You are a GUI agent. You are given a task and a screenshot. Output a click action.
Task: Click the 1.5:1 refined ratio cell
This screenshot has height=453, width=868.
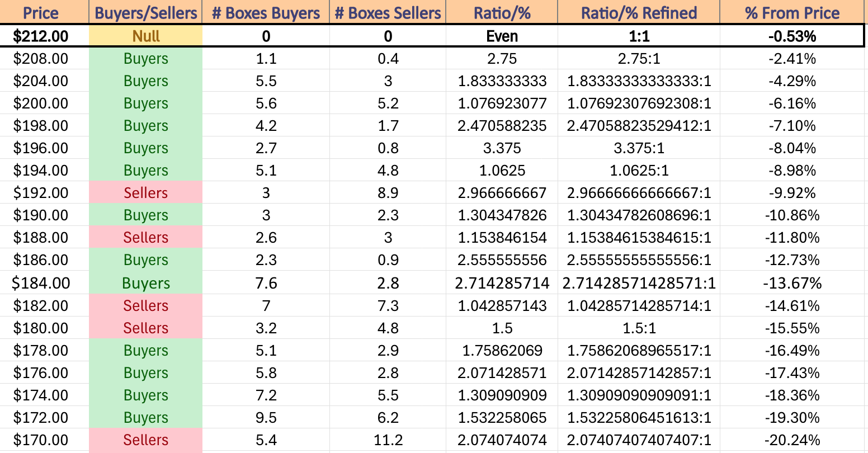[639, 328]
